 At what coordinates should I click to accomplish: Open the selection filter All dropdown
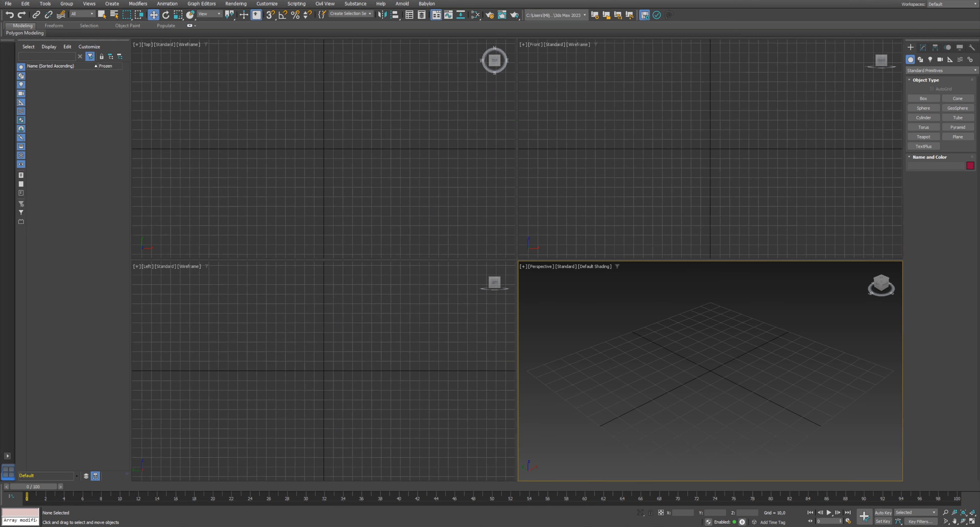click(82, 14)
